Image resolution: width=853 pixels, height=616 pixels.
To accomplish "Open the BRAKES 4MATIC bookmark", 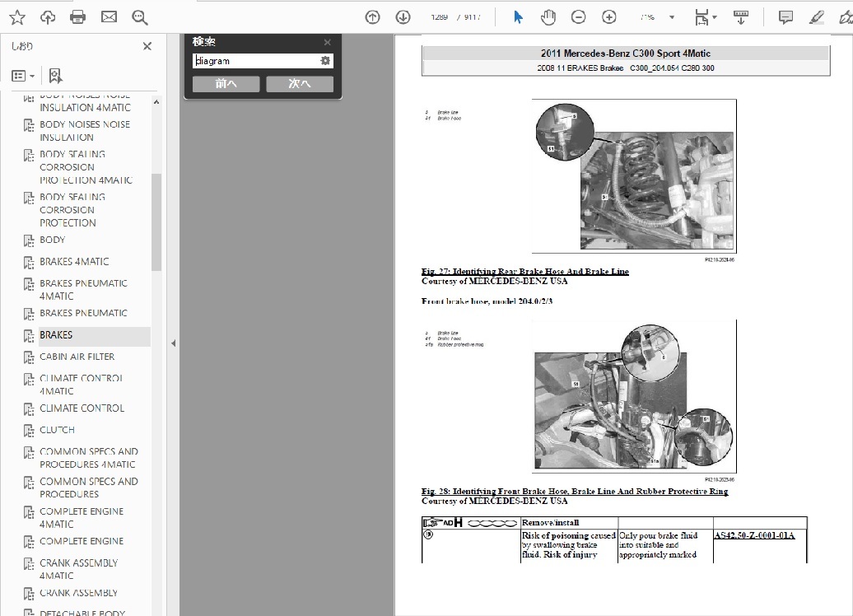I will pyautogui.click(x=74, y=261).
